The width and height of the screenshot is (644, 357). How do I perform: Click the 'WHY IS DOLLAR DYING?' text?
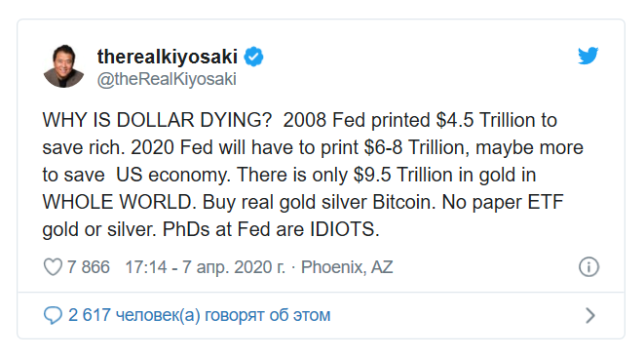(x=157, y=121)
